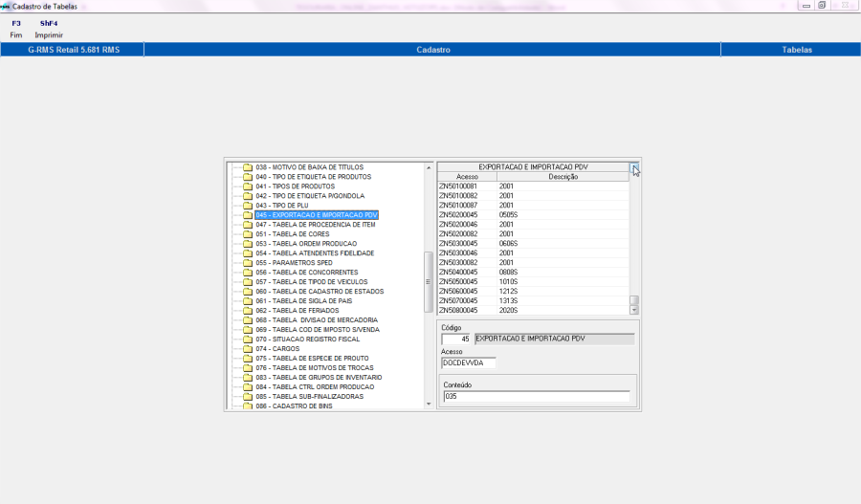
Task: Click the tree list scroll down arrow
Action: (429, 405)
